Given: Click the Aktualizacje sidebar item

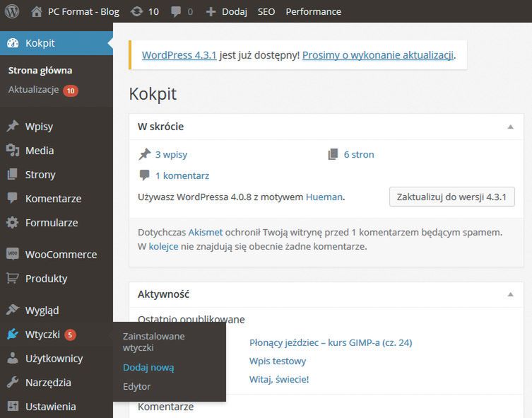Looking at the screenshot, I should [x=34, y=90].
